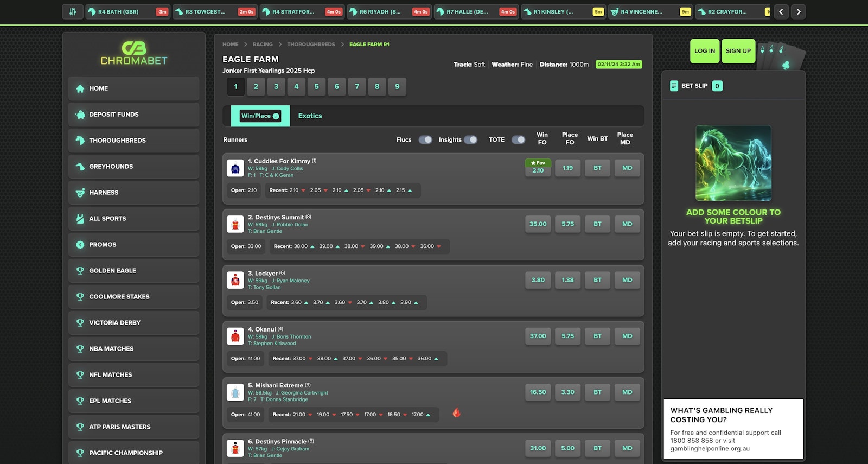868x464 pixels.
Task: Click the Promos dollar icon
Action: point(80,245)
